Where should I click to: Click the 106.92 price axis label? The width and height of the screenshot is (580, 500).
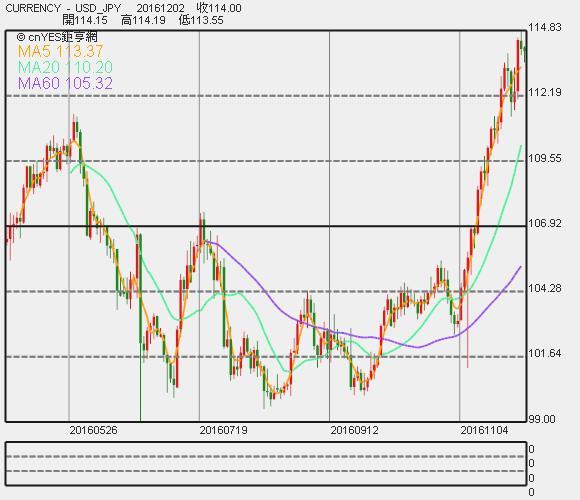click(x=544, y=223)
